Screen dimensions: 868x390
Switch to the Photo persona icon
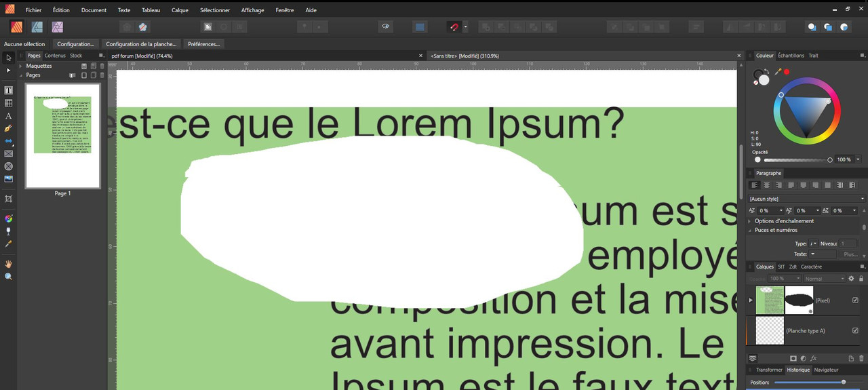58,27
